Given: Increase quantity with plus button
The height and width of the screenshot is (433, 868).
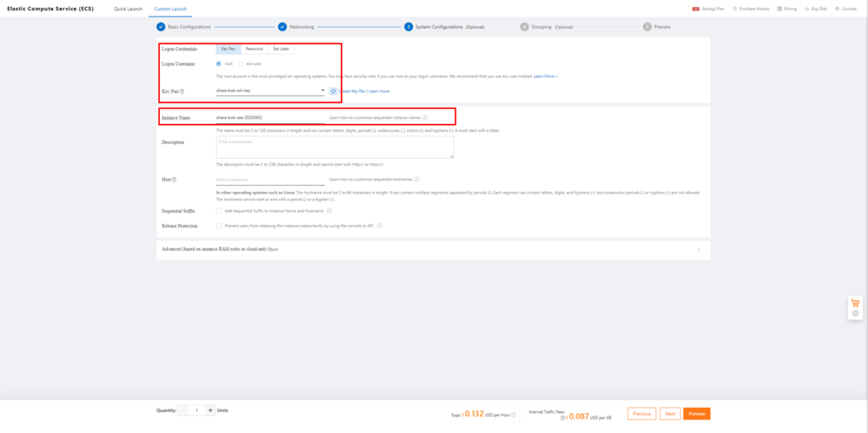Looking at the screenshot, I should click(x=210, y=410).
